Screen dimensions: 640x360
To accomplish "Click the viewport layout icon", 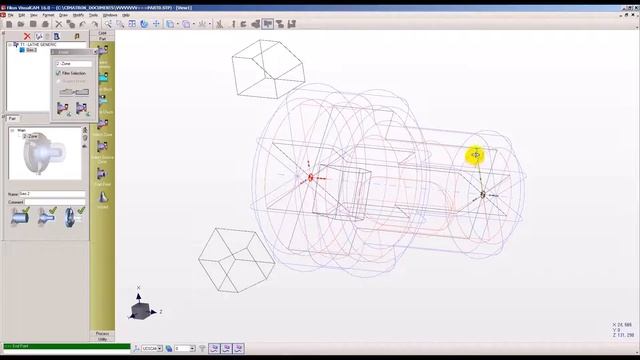I will tap(132, 24).
